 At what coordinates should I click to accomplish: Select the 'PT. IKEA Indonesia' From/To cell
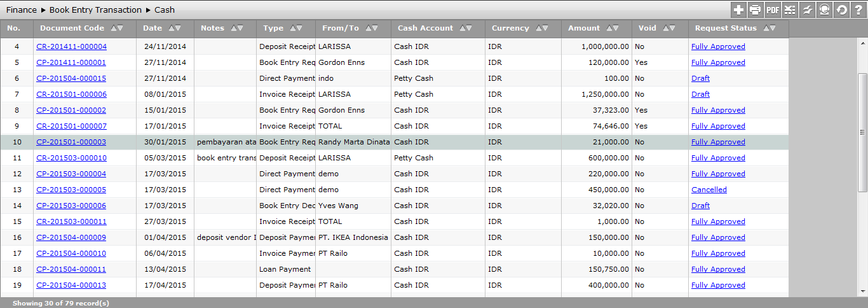pos(353,237)
